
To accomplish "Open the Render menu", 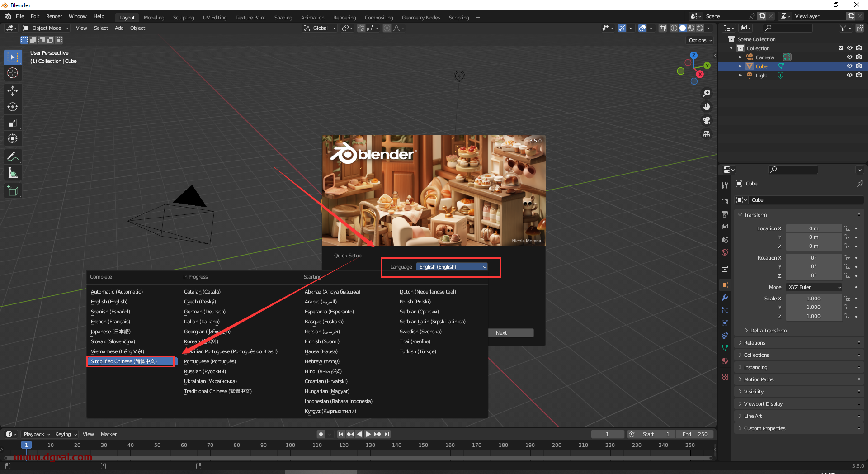I will (54, 16).
